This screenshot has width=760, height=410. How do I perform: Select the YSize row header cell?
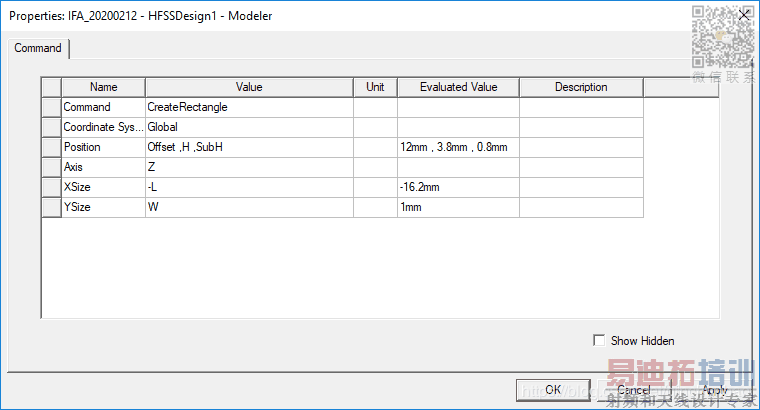click(x=51, y=207)
